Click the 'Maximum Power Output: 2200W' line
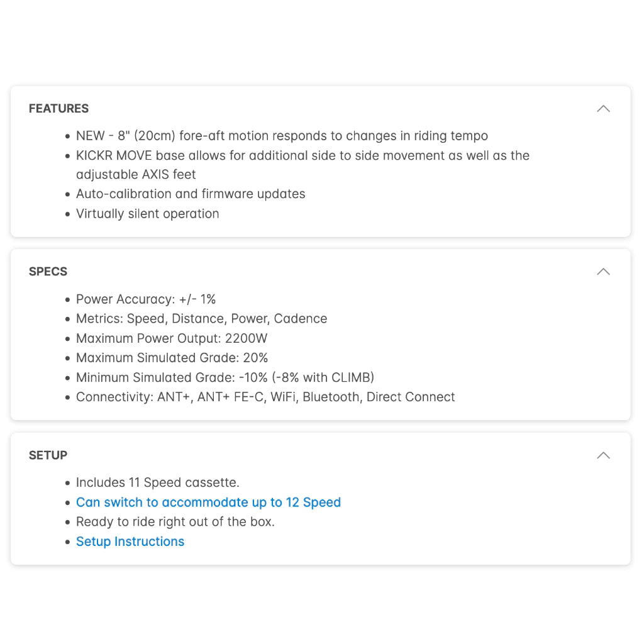Screen dimensions: 644x644 tap(172, 338)
